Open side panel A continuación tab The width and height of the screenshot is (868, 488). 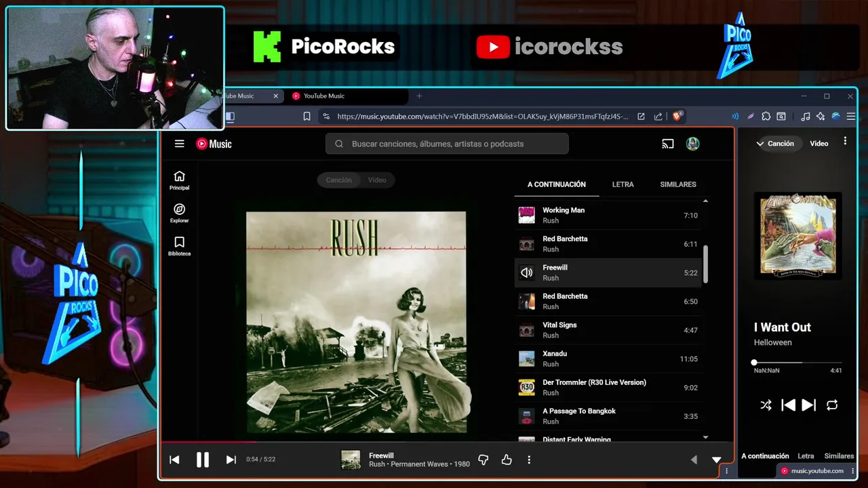click(x=765, y=456)
